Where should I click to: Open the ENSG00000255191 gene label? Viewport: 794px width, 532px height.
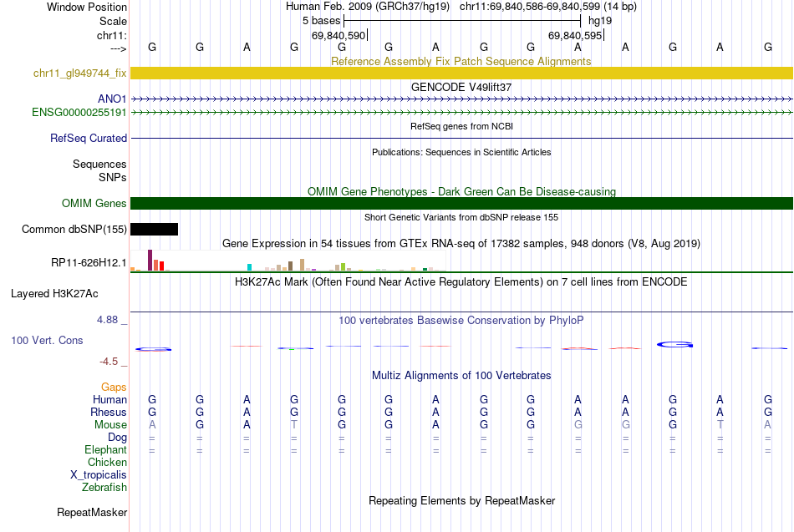click(79, 112)
